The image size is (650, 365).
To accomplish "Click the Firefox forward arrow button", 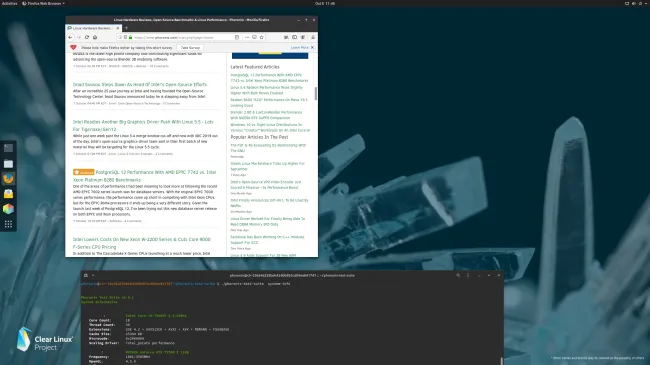I will click(x=79, y=37).
